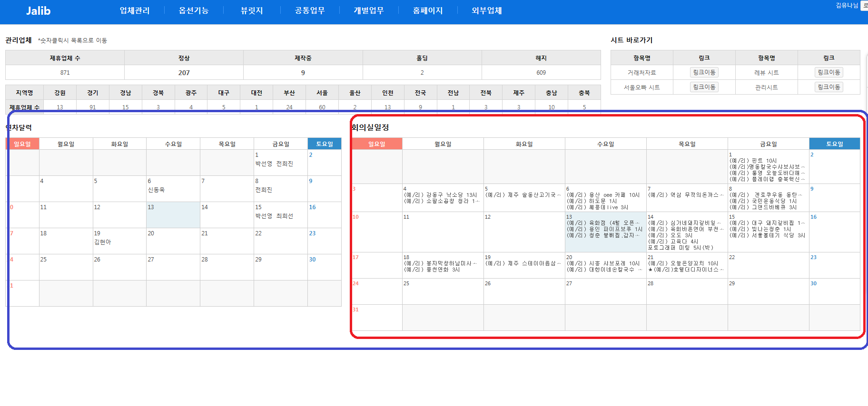Click 링크이동 button for 거래처자료
Viewport: 868px width, 406px height.
pos(704,72)
